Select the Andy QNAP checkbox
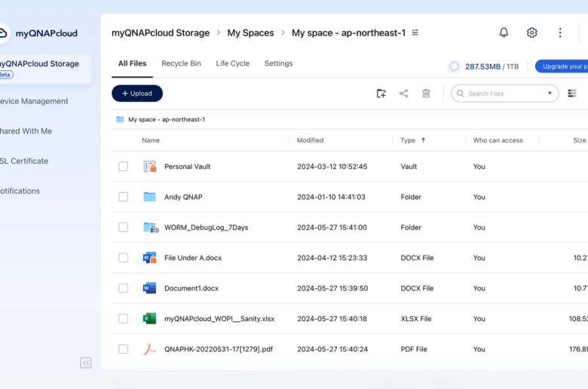Image resolution: width=588 pixels, height=389 pixels. [x=124, y=197]
